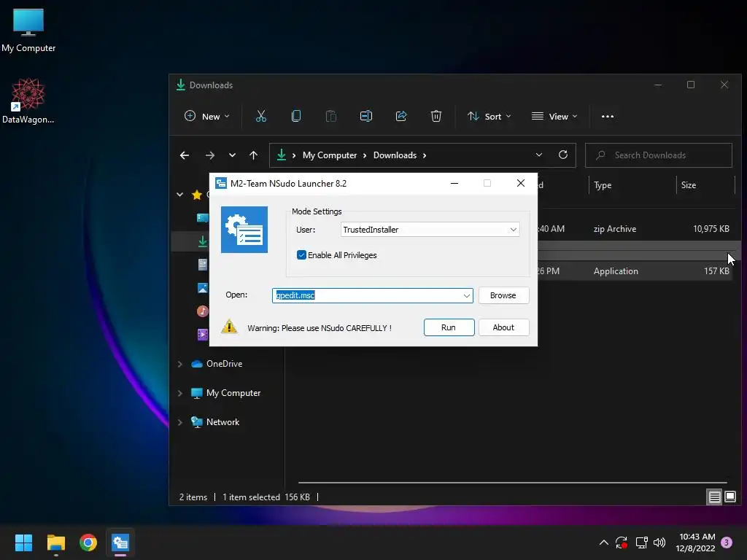Select the Documents icon in sidebar
The image size is (747, 560).
(203, 264)
